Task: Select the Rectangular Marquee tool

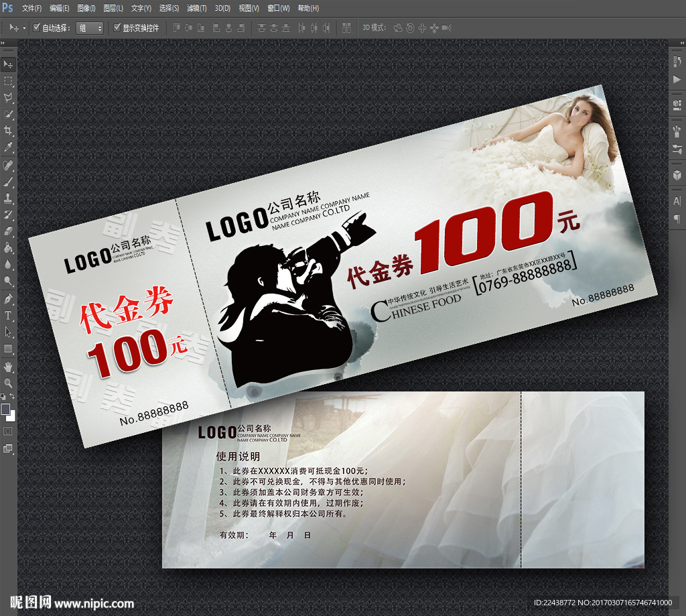Action: point(8,81)
